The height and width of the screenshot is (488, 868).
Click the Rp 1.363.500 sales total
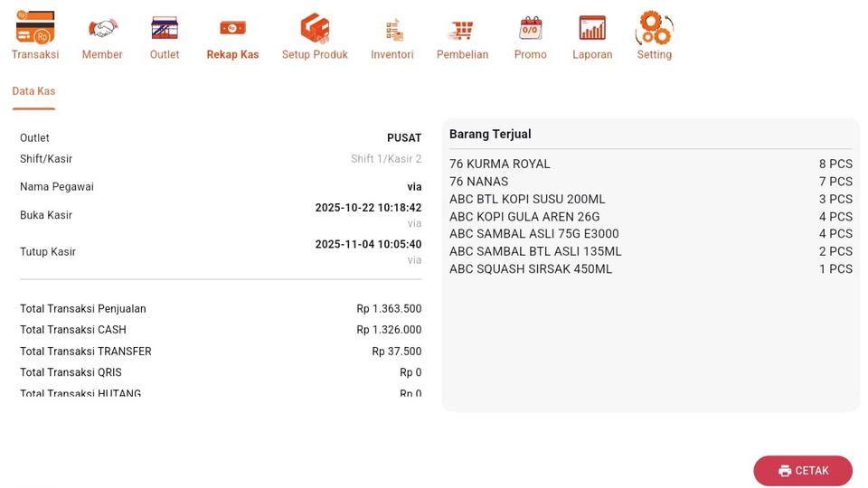(389, 309)
